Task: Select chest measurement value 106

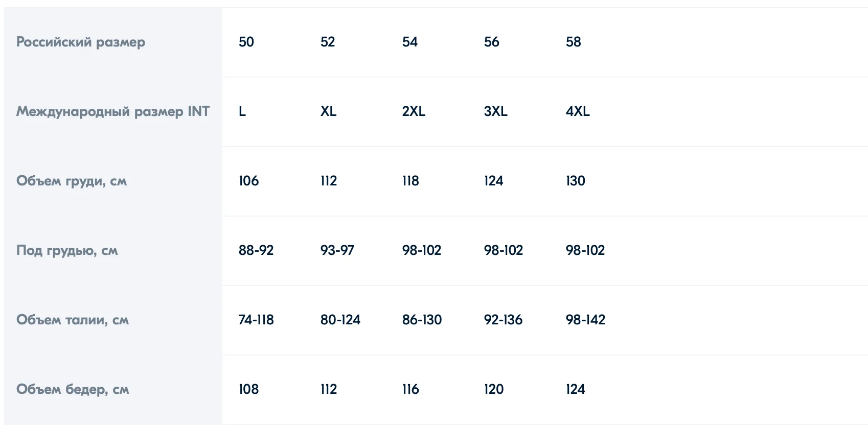Action: [249, 181]
